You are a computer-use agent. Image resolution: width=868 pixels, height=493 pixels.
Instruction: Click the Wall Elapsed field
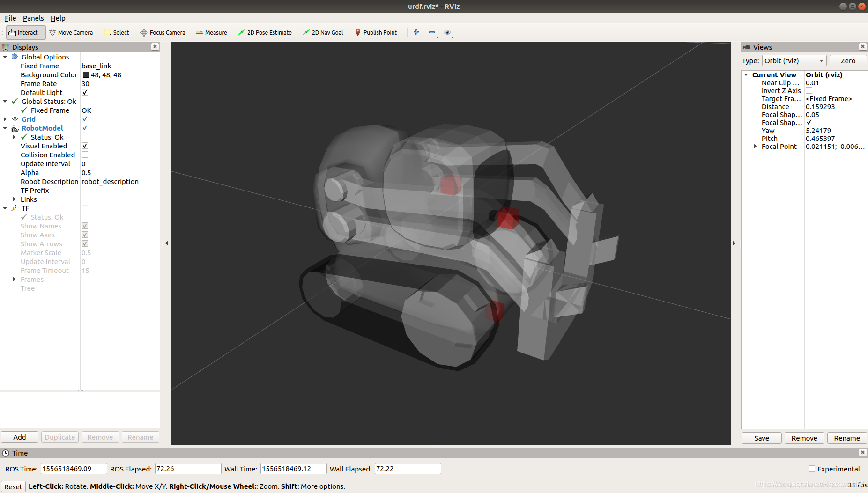tap(408, 468)
